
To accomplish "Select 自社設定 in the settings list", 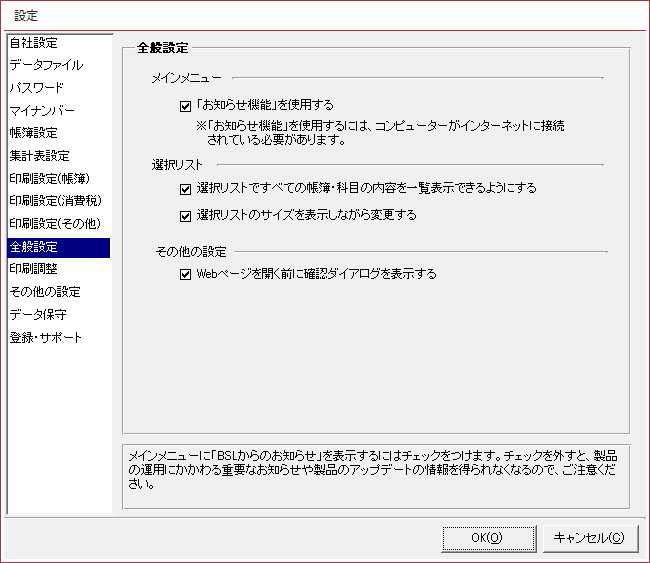I will coord(34,42).
